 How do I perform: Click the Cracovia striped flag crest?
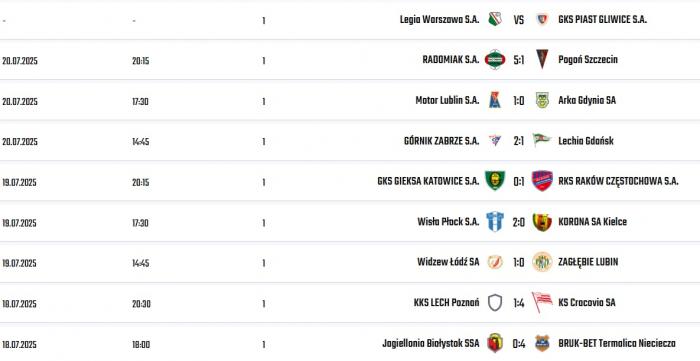coord(542,302)
